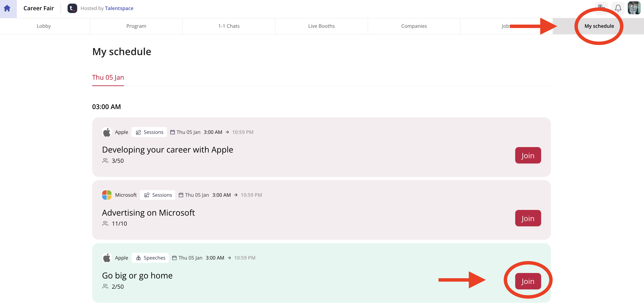
Task: Click calendar icon on Apple career card
Action: click(172, 132)
